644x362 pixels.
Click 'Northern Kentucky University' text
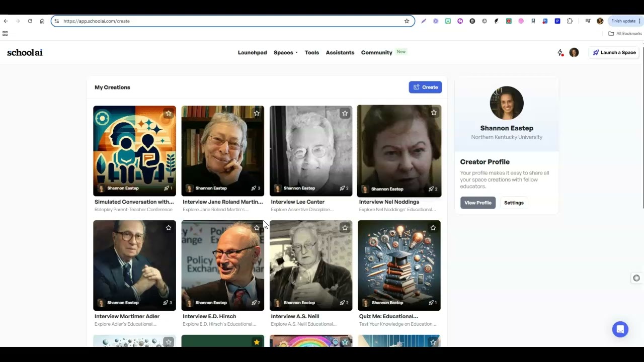(507, 137)
